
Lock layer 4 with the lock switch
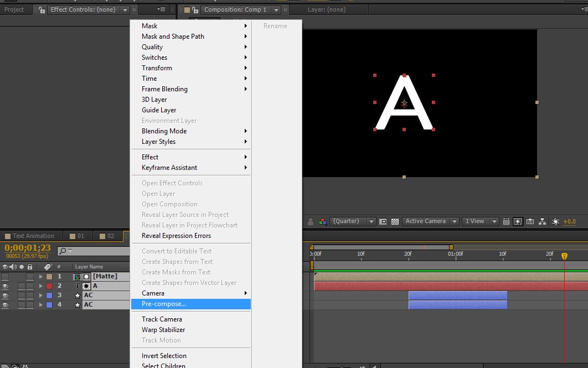coord(30,305)
